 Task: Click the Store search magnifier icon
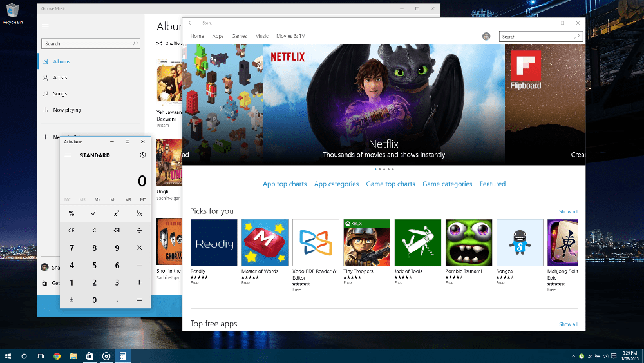point(576,36)
